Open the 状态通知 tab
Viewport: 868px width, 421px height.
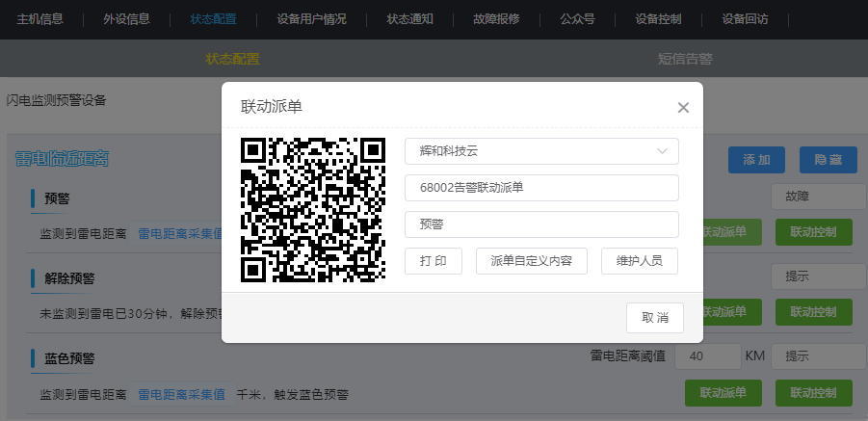pyautogui.click(x=410, y=19)
